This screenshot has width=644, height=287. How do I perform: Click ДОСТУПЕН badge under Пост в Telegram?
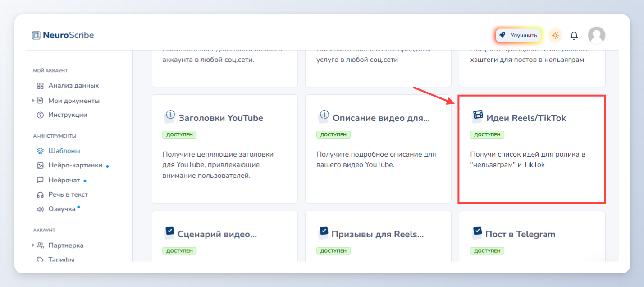(x=487, y=250)
